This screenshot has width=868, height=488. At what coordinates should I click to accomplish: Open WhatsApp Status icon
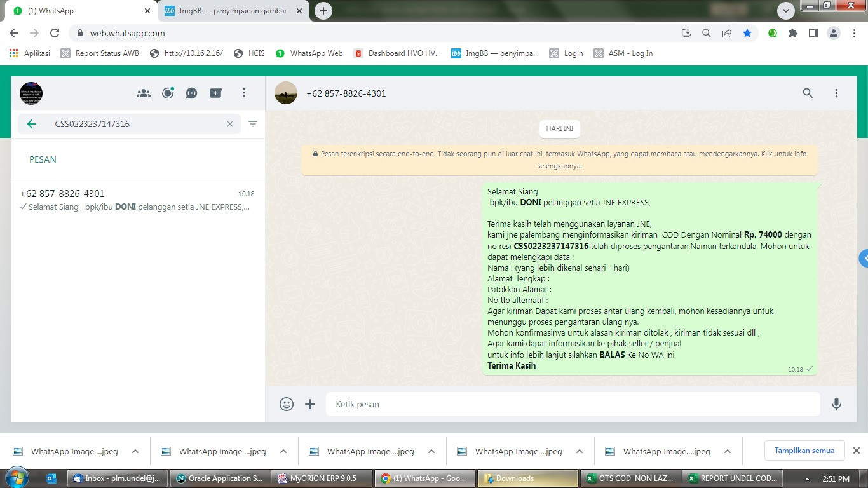(x=168, y=93)
